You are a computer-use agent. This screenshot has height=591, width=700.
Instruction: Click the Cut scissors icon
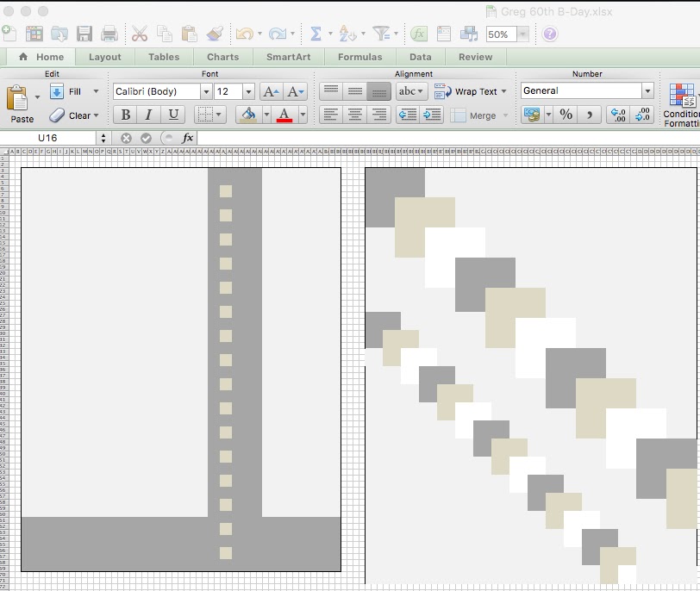point(141,34)
